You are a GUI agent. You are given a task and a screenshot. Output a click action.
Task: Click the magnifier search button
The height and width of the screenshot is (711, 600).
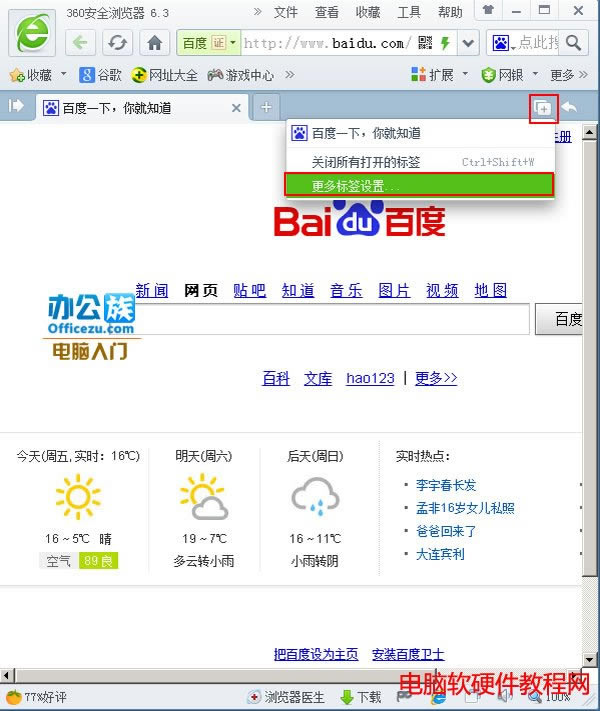click(x=574, y=43)
